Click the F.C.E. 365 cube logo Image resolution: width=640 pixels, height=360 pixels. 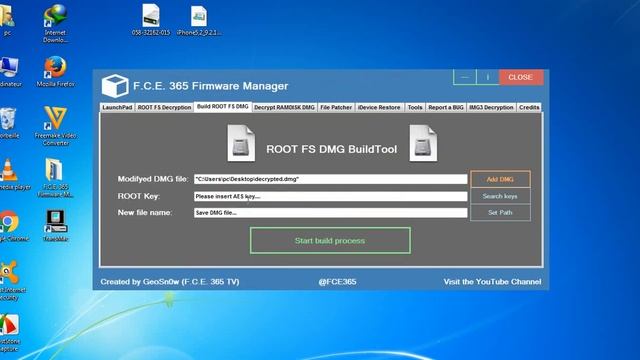[x=115, y=86]
